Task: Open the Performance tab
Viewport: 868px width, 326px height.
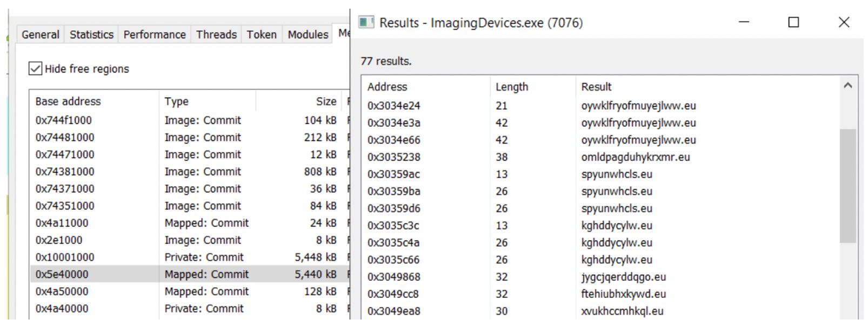Action: [155, 35]
